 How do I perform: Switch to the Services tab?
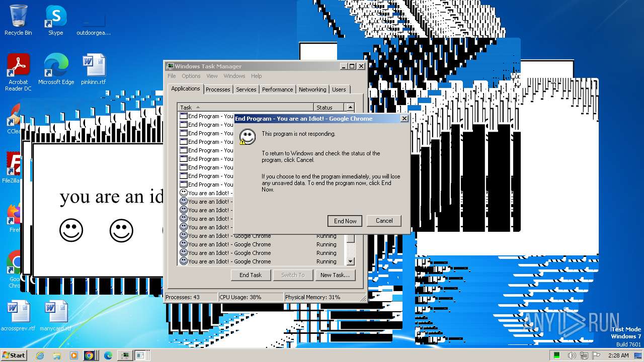click(x=246, y=89)
